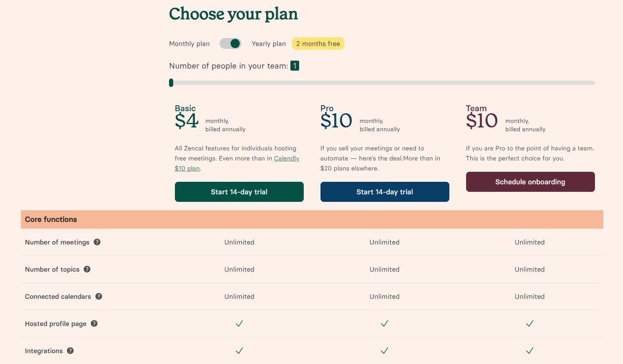623x364 pixels.
Task: Click Schedule onboarding for Team plan
Action: (x=530, y=182)
